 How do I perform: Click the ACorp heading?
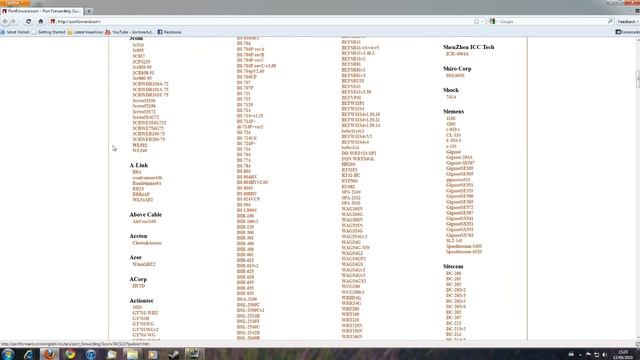click(138, 279)
